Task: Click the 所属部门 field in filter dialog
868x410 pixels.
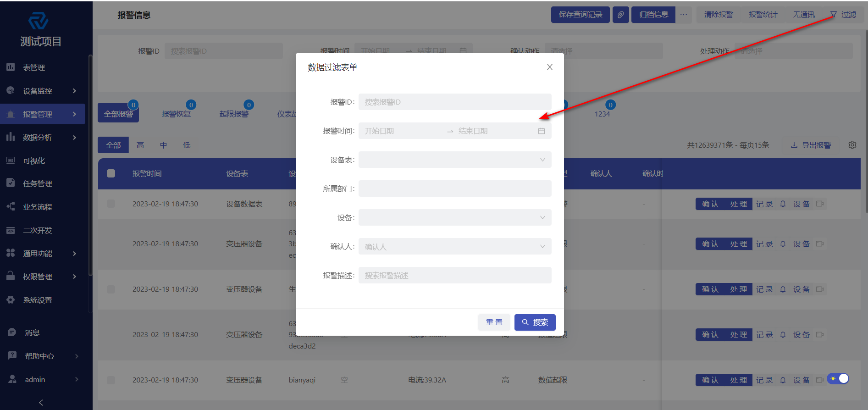Action: (x=455, y=188)
